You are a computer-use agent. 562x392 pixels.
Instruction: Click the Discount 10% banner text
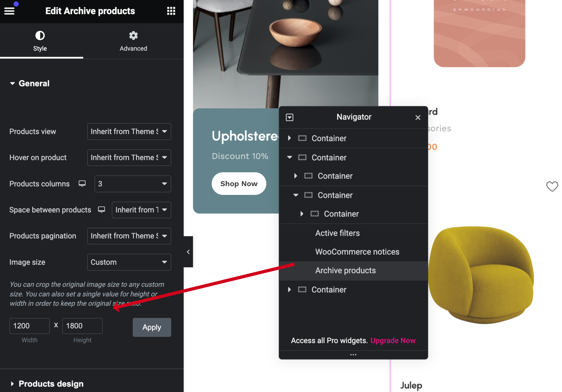click(x=240, y=156)
